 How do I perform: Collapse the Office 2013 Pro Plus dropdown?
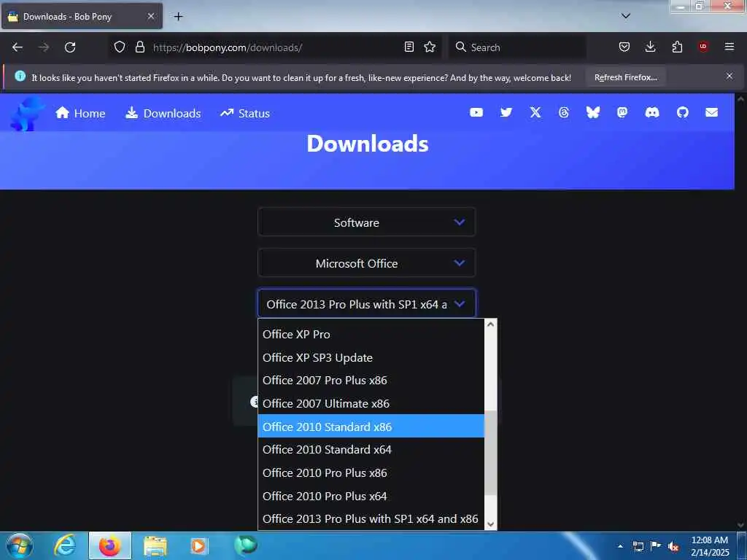coord(366,304)
